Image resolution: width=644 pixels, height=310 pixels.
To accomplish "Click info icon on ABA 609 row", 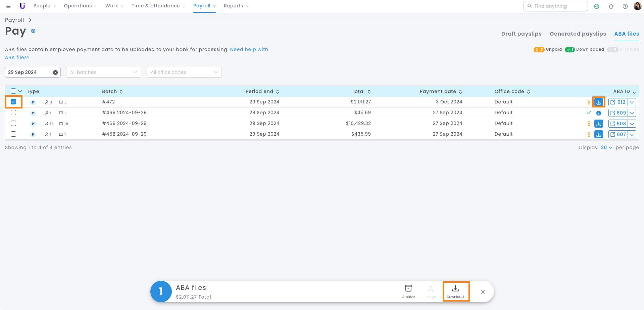I will (x=598, y=113).
